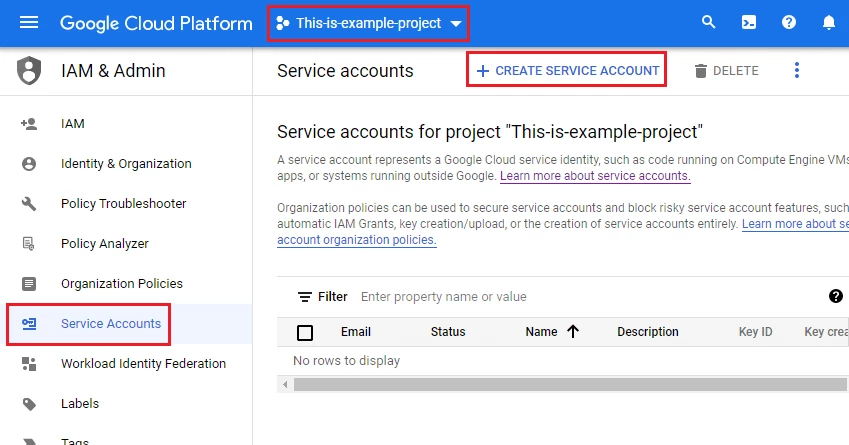The image size is (849, 445).
Task: Click Create Service Account button
Action: [567, 70]
